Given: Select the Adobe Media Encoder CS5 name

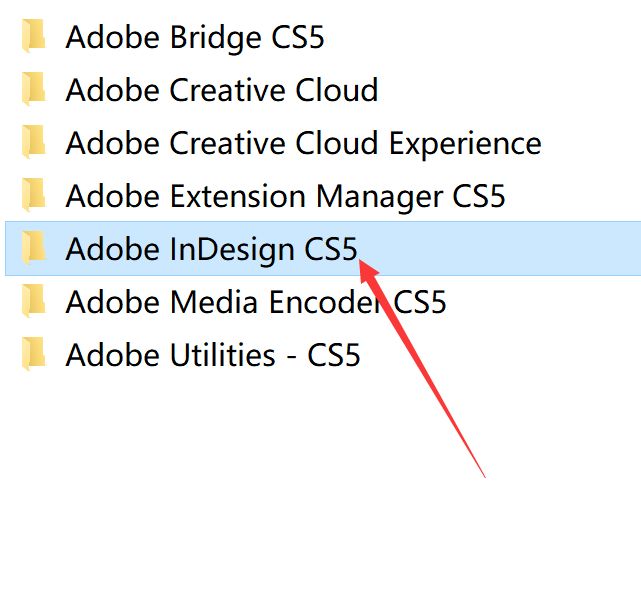Looking at the screenshot, I should (x=255, y=301).
